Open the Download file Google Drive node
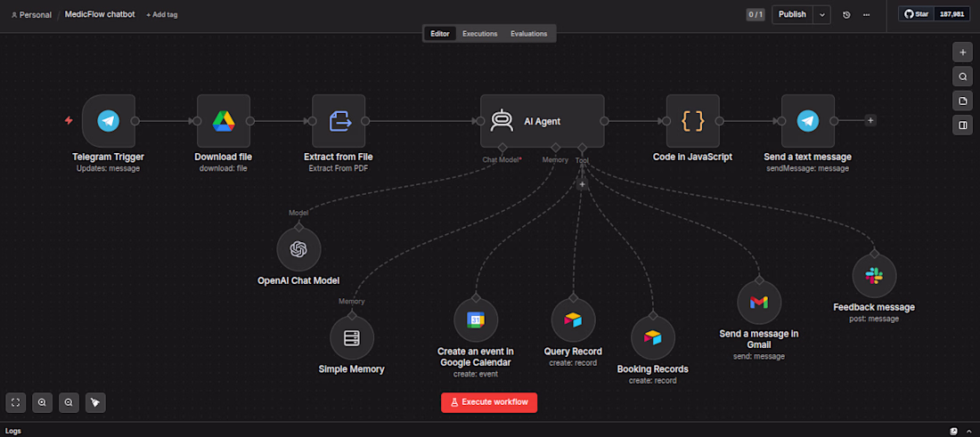Viewport: 980px width, 437px height. tap(223, 121)
